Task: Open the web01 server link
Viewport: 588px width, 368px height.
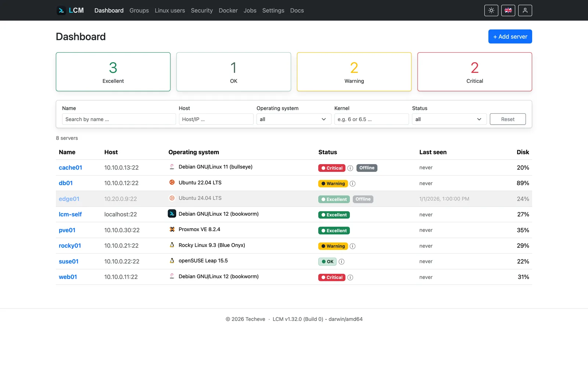Action: click(68, 277)
